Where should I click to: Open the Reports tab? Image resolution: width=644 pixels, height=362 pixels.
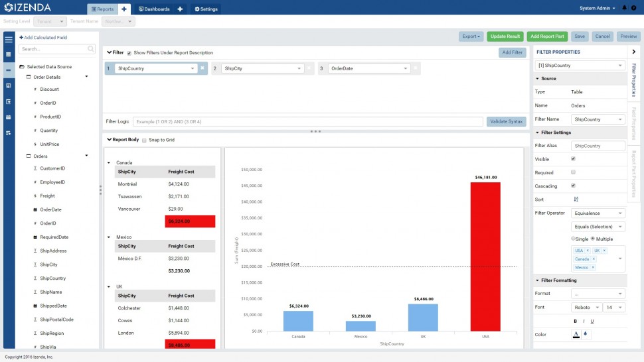click(102, 9)
